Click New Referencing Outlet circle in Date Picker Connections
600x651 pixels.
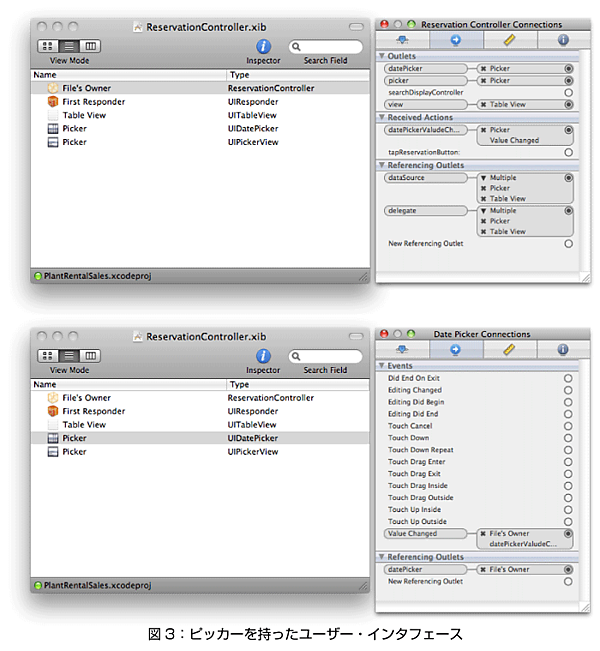coord(568,581)
